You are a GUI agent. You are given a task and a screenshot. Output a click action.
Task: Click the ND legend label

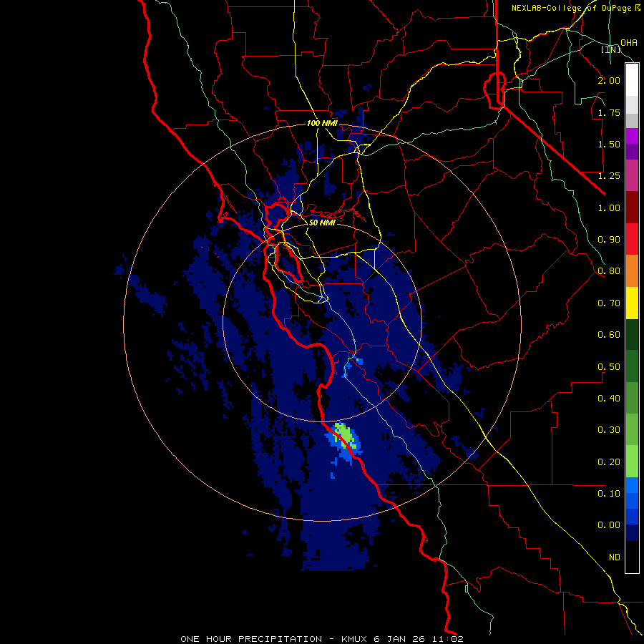click(615, 557)
